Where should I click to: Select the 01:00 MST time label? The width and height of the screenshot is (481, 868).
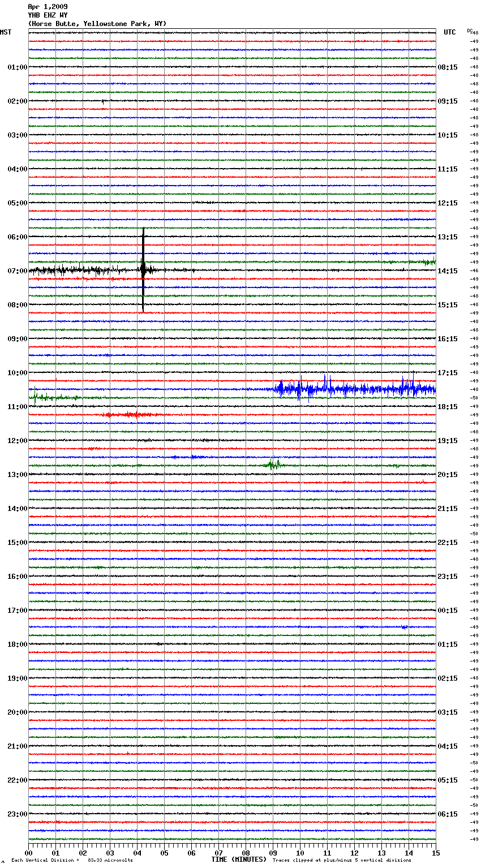tap(18, 67)
